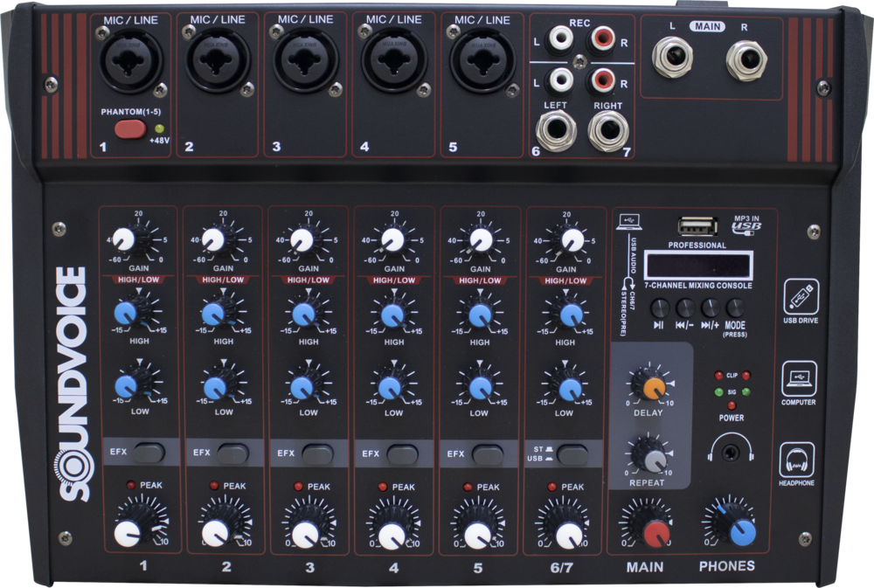
Task: Switch on the EFX button on channel 5
Action: [488, 454]
